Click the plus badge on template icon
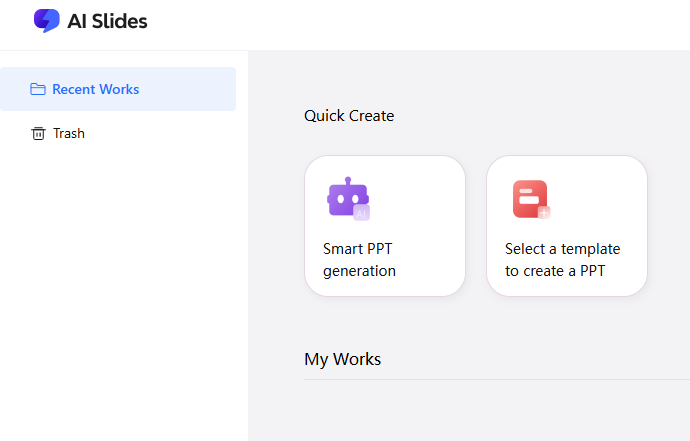The image size is (690, 441). (544, 212)
